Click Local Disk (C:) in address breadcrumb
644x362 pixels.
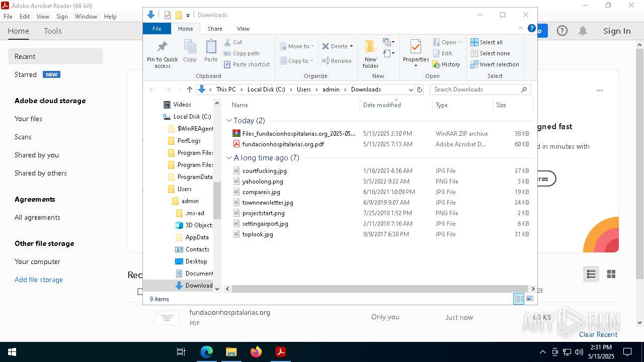click(266, 89)
